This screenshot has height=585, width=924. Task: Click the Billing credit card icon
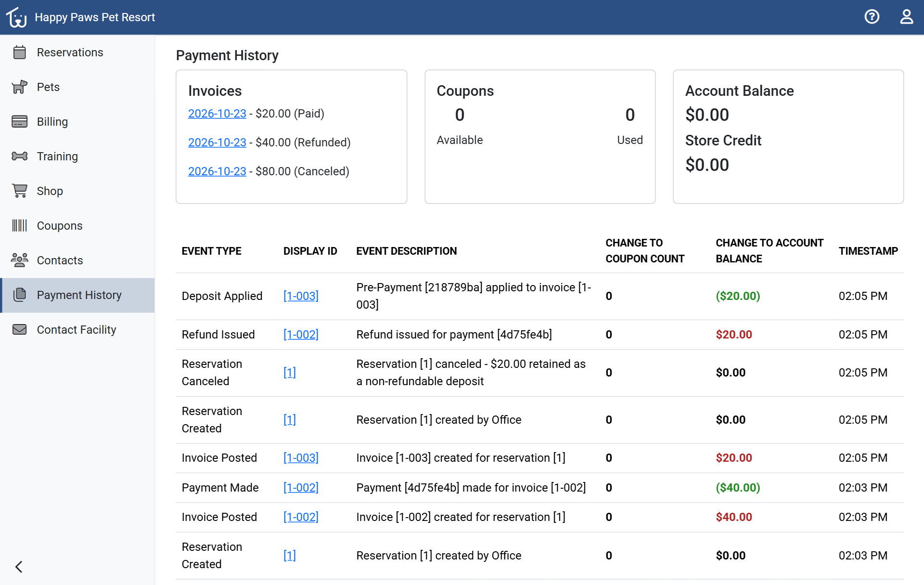pos(20,121)
